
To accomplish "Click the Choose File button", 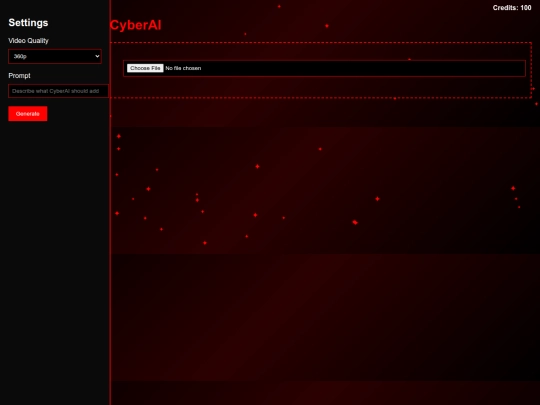I will pyautogui.click(x=145, y=68).
